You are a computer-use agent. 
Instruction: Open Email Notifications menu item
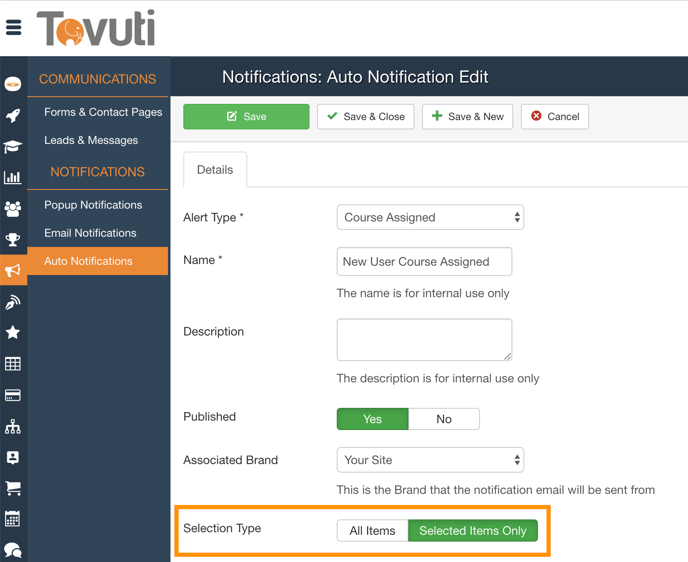[90, 233]
